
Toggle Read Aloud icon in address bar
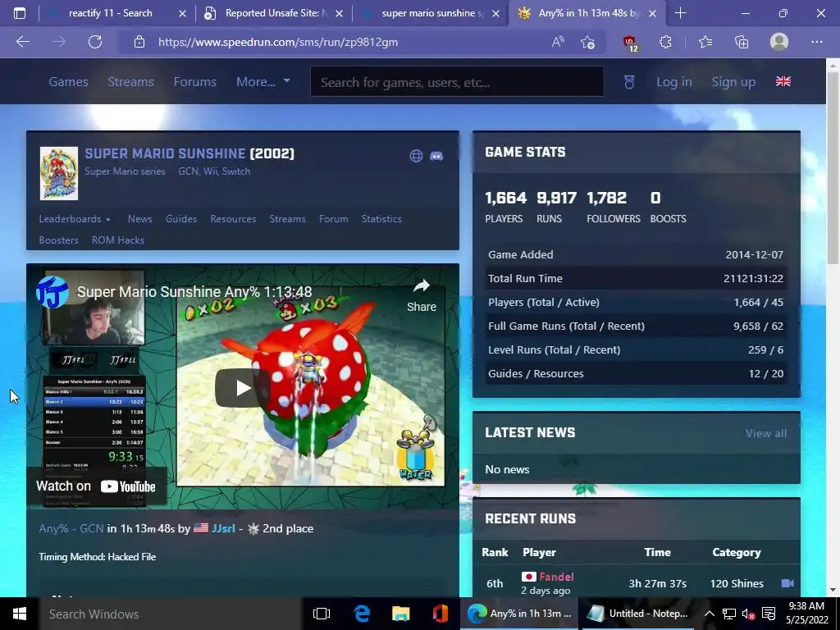coord(558,42)
